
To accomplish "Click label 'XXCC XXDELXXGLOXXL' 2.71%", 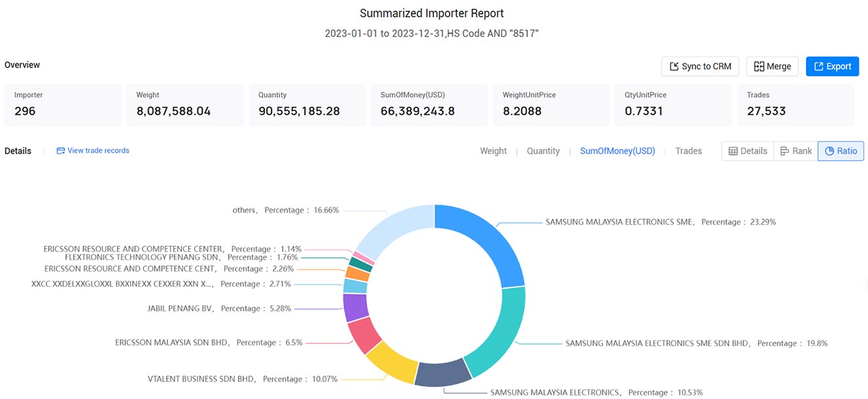I will click(x=122, y=284).
